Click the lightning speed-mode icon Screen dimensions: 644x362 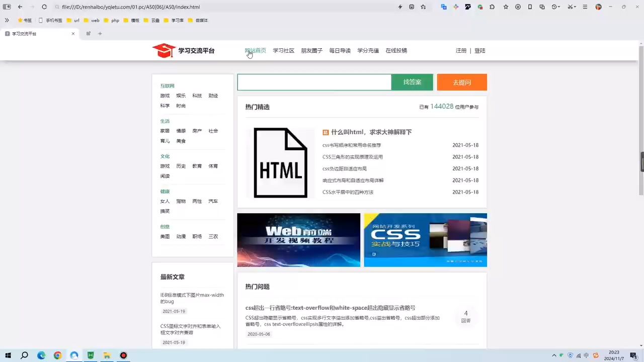[400, 7]
